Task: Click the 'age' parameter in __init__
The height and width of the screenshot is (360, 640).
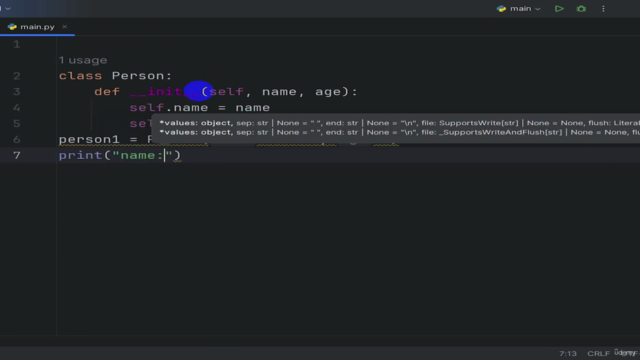Action: (328, 92)
